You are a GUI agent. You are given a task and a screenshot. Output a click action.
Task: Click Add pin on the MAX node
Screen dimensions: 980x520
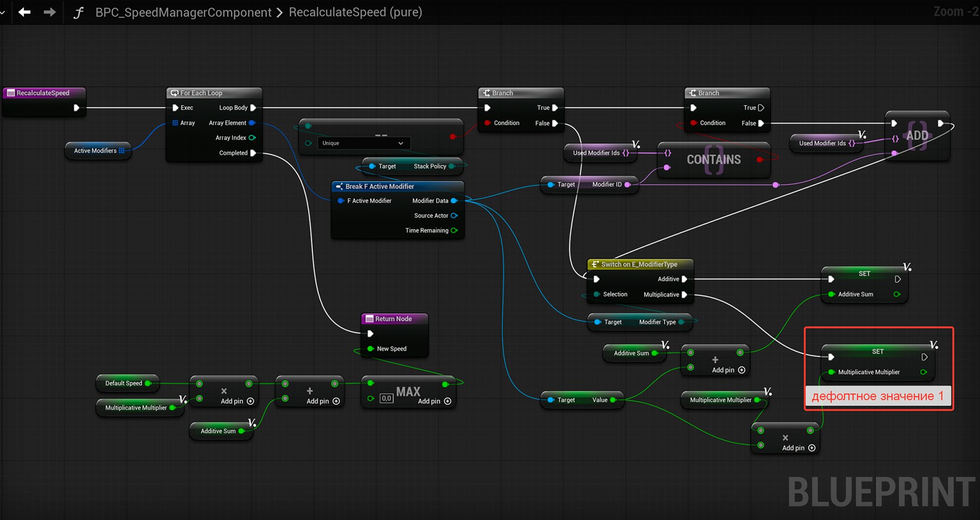pyautogui.click(x=434, y=401)
